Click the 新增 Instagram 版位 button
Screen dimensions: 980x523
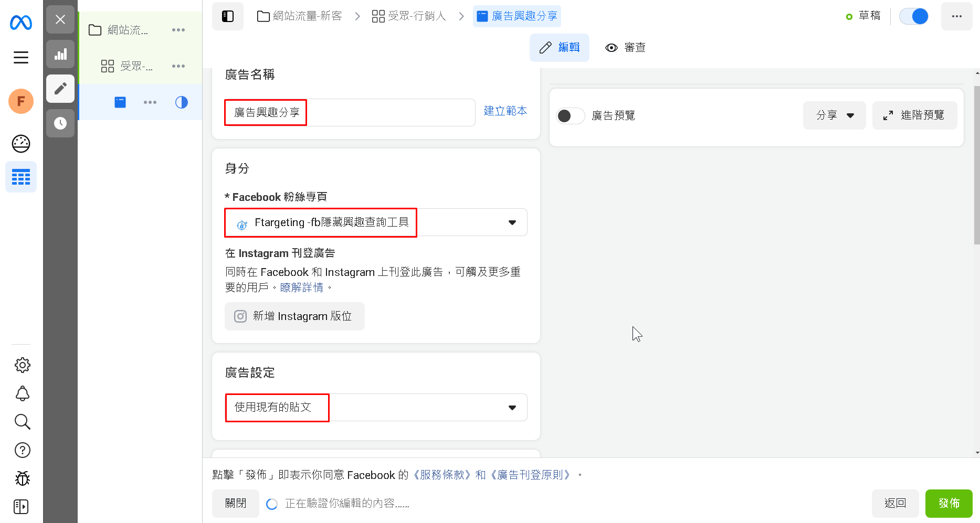[294, 316]
